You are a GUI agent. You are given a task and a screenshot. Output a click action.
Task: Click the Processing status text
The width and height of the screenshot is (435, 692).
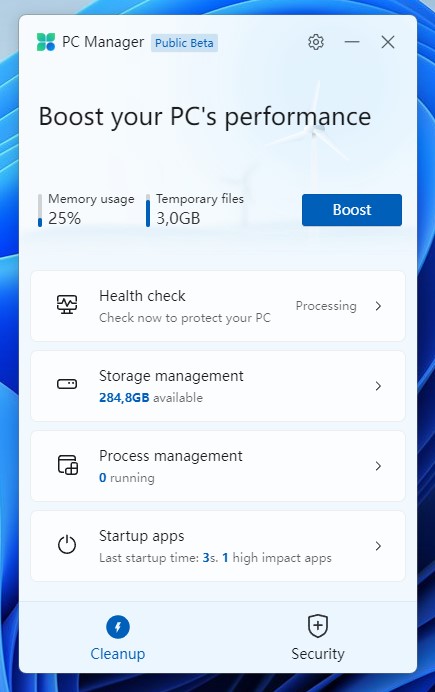coord(326,306)
